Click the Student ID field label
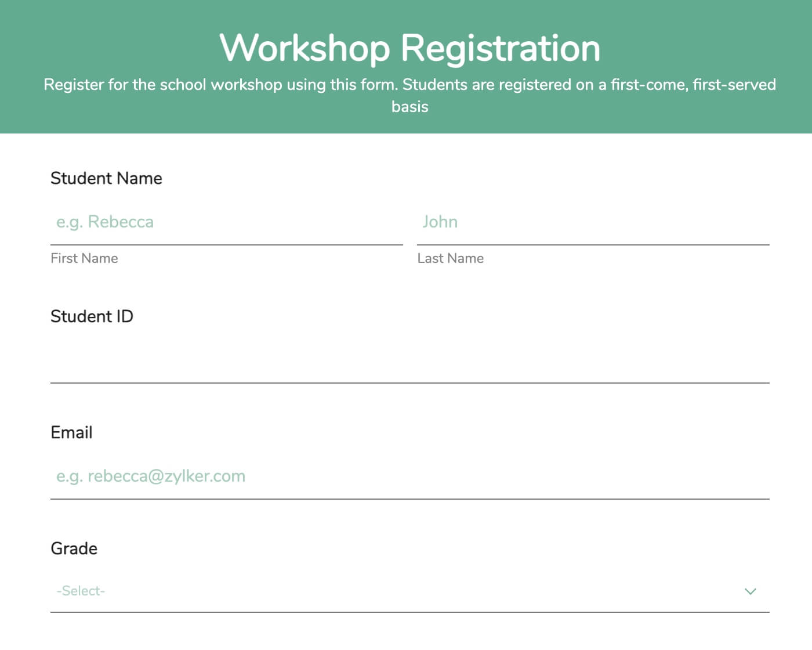This screenshot has width=812, height=650. (91, 316)
